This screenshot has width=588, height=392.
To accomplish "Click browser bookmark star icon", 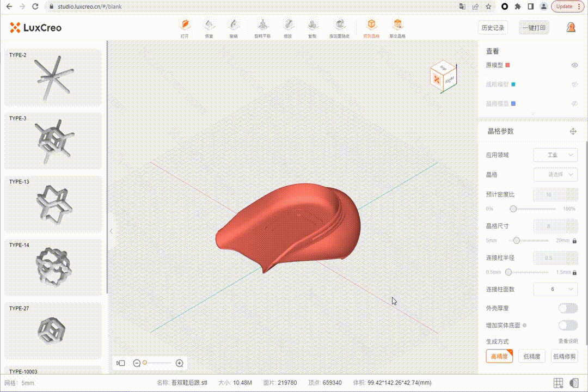I will point(488,7).
